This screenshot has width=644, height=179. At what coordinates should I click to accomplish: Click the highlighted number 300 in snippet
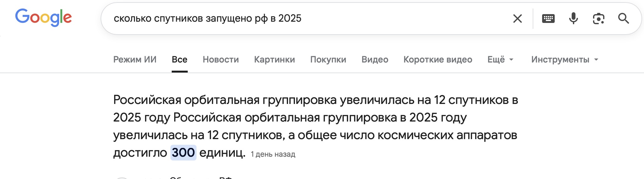pos(183,153)
